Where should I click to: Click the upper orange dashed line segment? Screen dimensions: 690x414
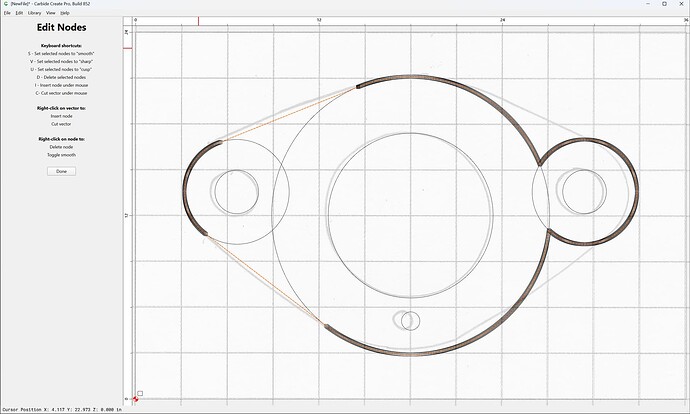pos(289,114)
